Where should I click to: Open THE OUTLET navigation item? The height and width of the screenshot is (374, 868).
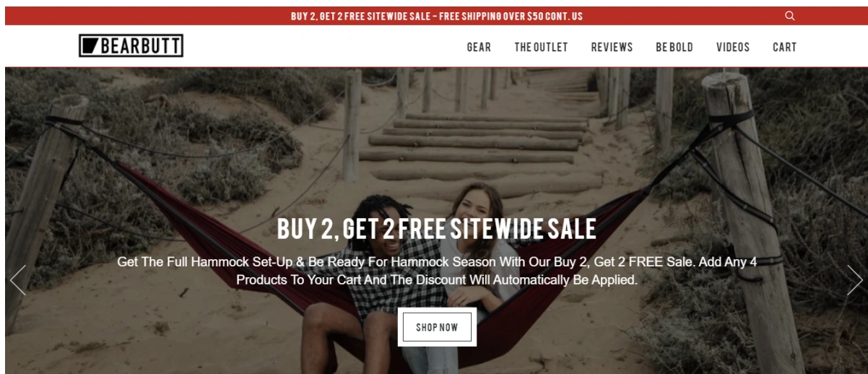(x=541, y=47)
